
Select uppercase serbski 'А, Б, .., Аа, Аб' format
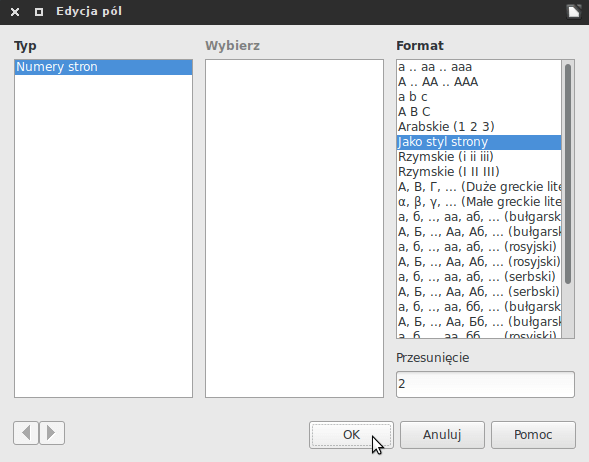tap(479, 292)
